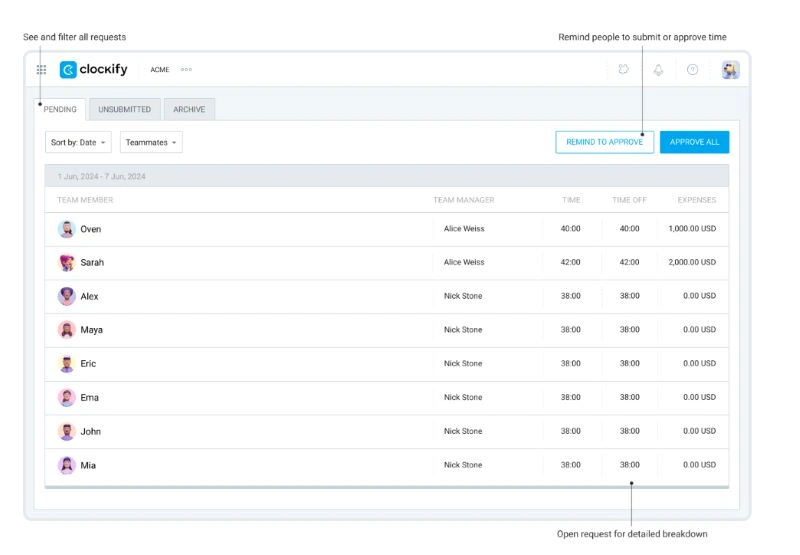Open the user profile avatar menu
800x555 pixels.
730,70
